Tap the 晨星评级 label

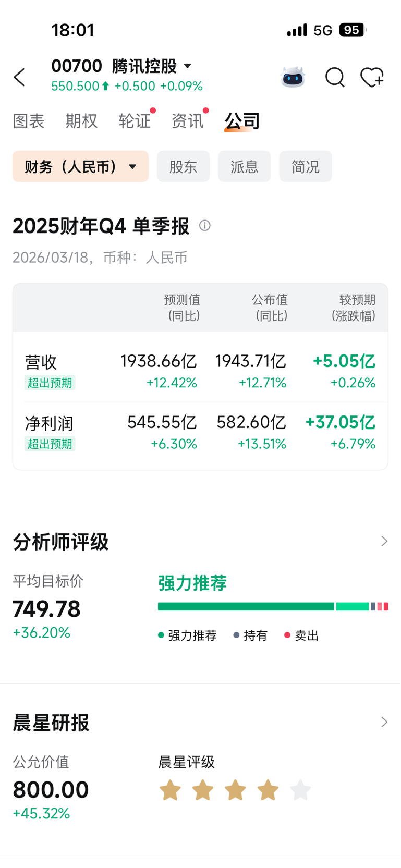[x=186, y=762]
